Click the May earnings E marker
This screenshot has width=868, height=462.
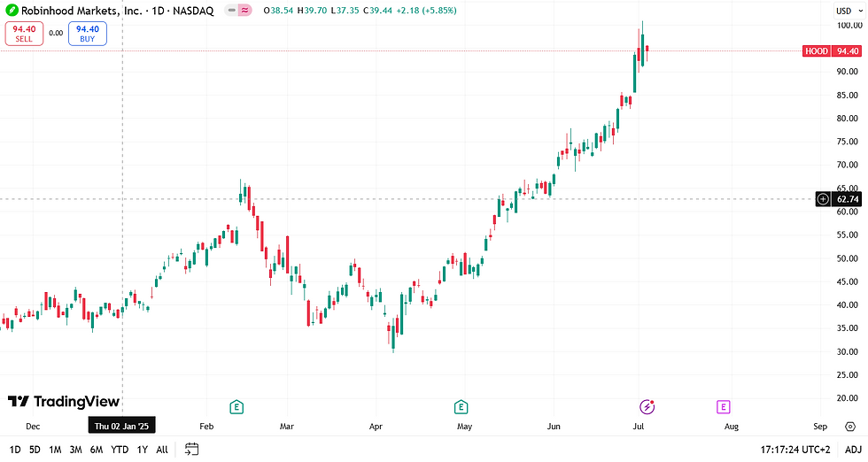[x=461, y=408]
